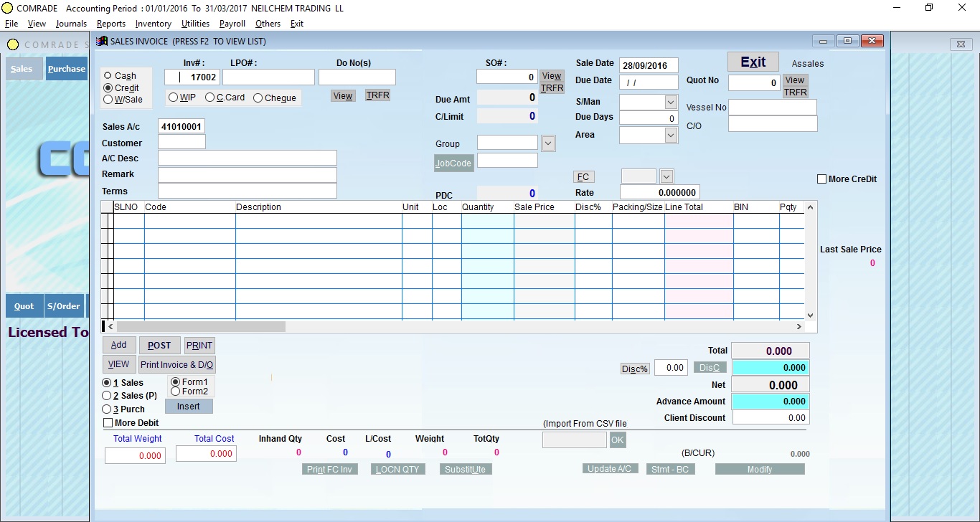
Task: Select the Form2 radio option
Action: 175,391
